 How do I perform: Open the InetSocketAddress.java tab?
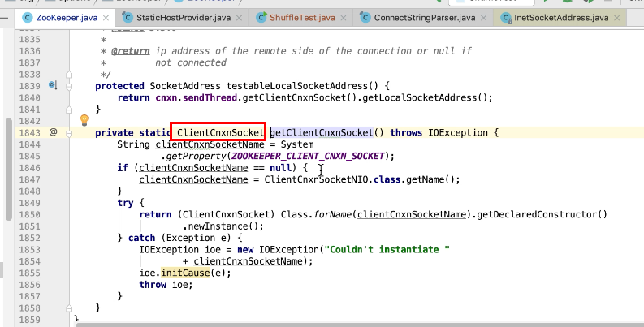560,18
